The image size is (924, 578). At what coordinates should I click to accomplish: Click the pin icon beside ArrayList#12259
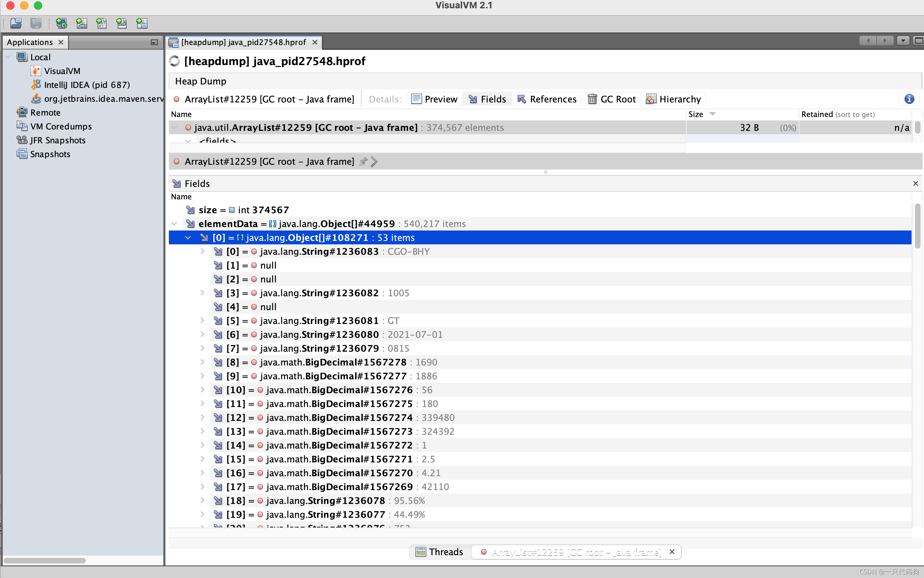tap(363, 161)
